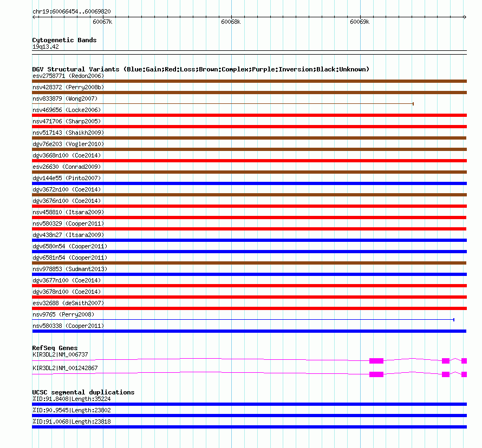Open nsv9765 (Perry2008) label
482x448 pixels.
pos(63,314)
